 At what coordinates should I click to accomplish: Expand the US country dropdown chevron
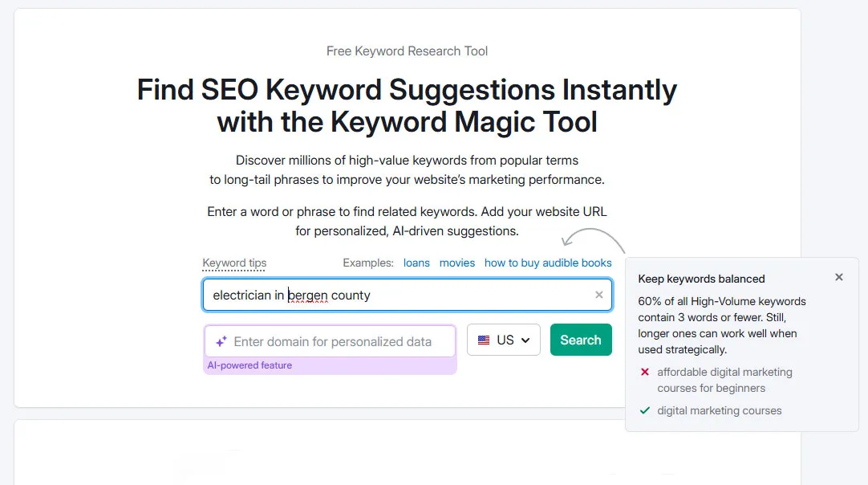[525, 340]
